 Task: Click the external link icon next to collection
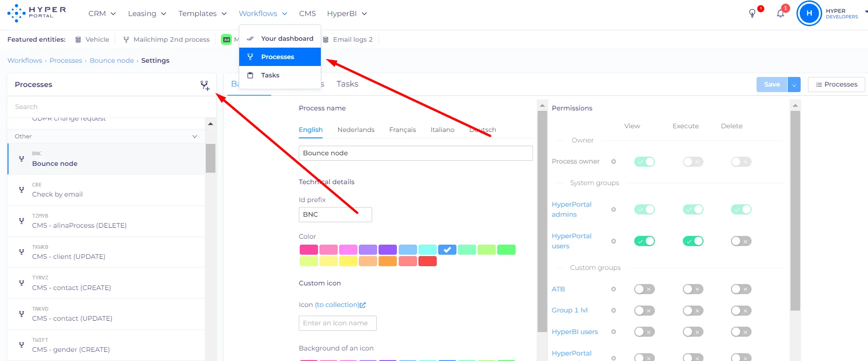pyautogui.click(x=363, y=305)
